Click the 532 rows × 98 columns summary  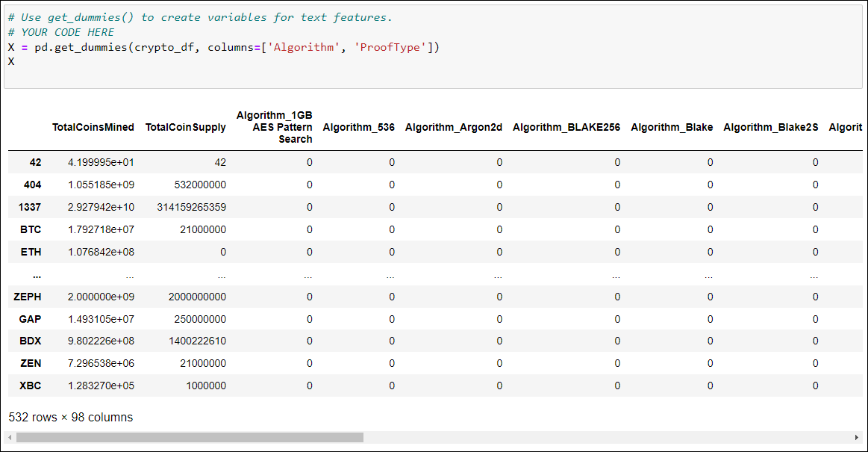tap(71, 417)
